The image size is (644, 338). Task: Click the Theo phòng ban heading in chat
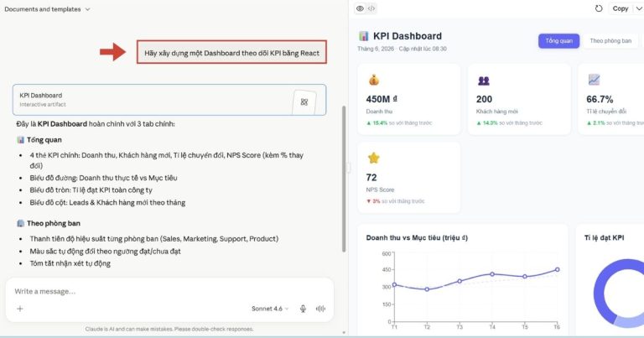tap(54, 223)
